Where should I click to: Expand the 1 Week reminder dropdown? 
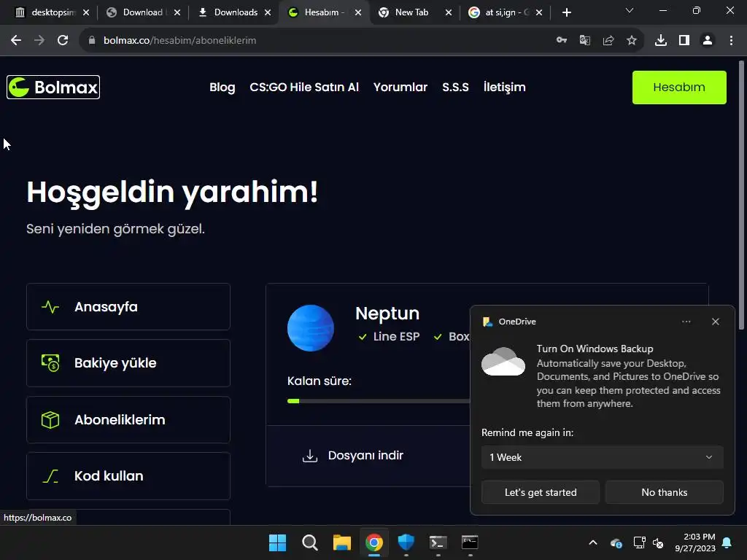tap(602, 457)
